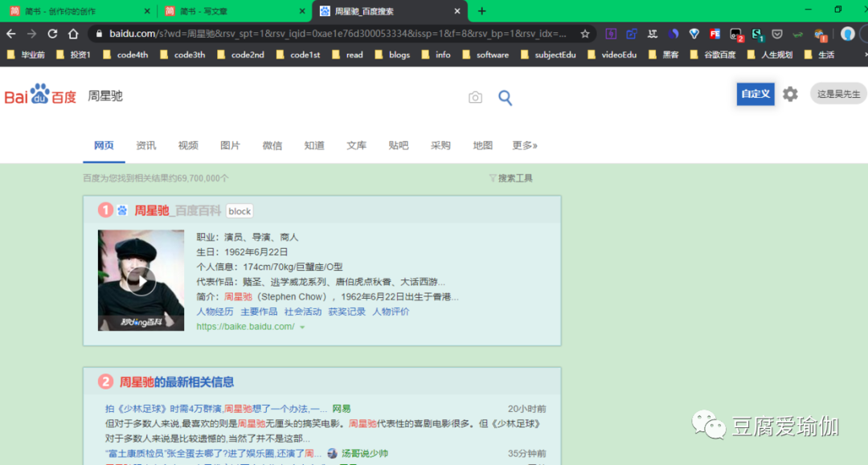868x465 pixels.
Task: Open the browser home page icon
Action: (x=73, y=34)
